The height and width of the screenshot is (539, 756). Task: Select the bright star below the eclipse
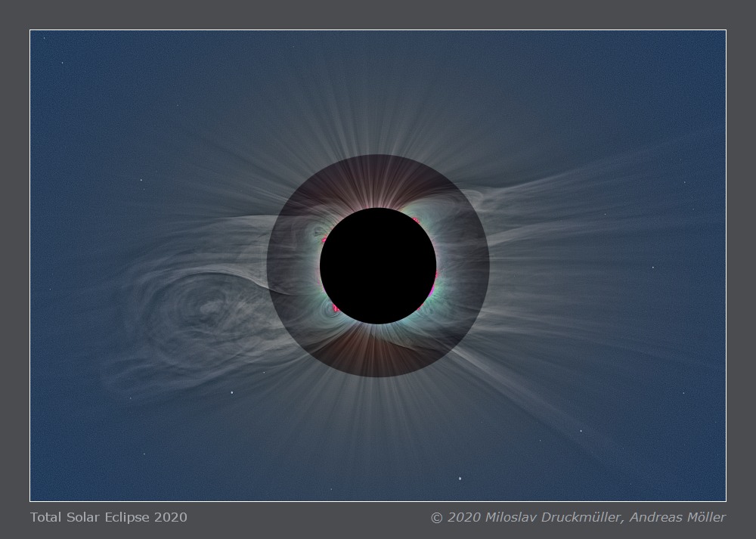point(460,478)
